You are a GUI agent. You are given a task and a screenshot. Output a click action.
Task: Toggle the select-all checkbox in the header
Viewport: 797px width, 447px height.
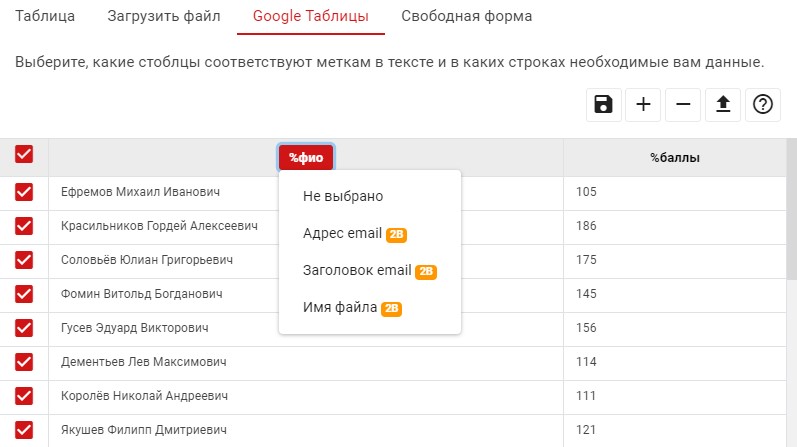tap(24, 154)
